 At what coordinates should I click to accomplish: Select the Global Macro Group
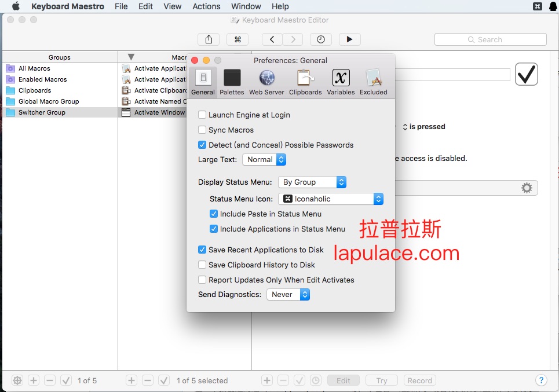49,101
